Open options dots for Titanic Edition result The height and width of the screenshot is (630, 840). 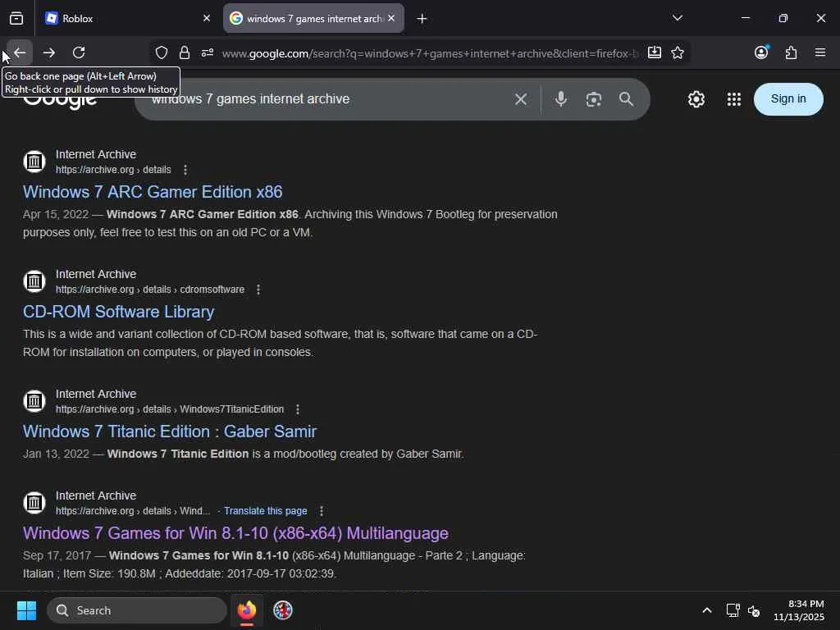click(298, 409)
